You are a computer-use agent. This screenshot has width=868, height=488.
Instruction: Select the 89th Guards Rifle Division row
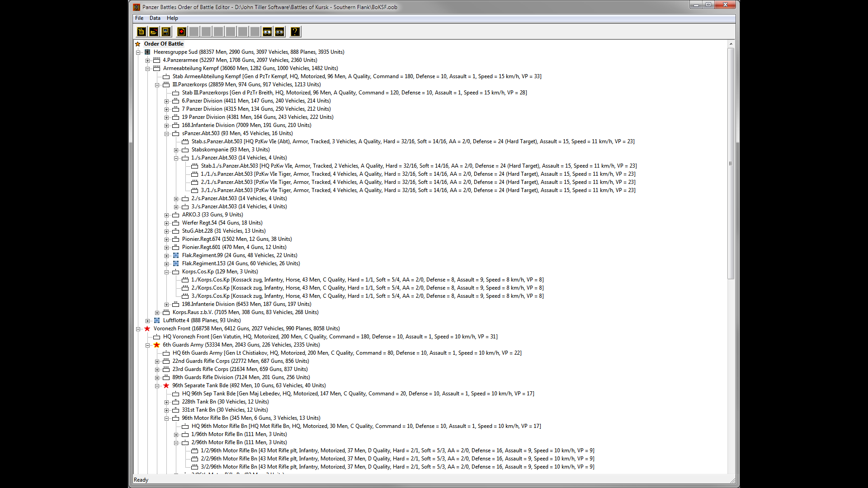click(241, 377)
